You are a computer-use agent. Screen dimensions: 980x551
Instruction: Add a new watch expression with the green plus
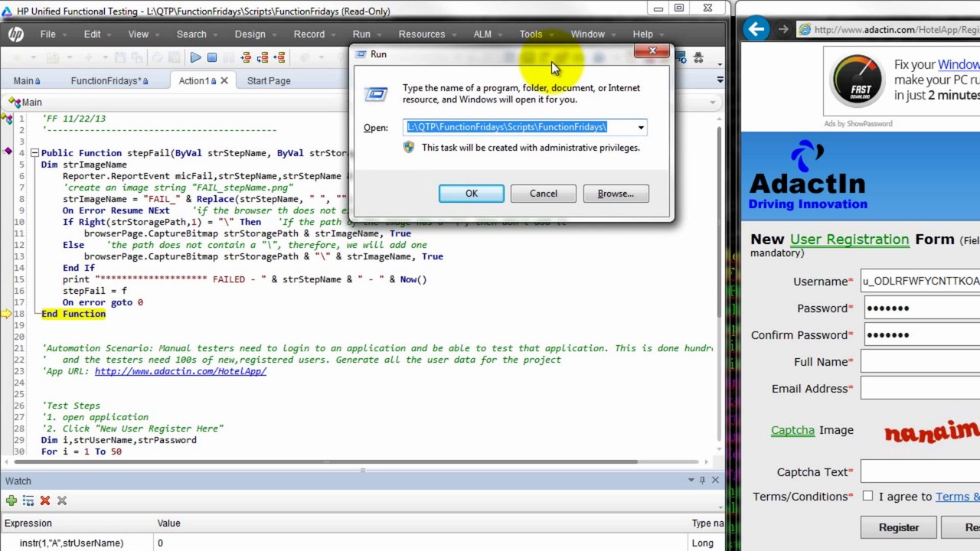coord(11,500)
